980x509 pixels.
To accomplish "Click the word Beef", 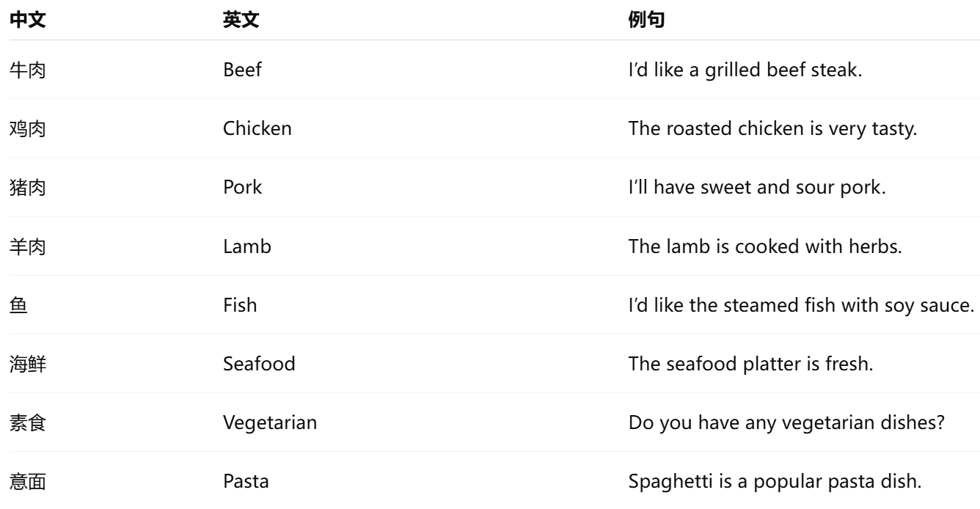I will (x=242, y=70).
